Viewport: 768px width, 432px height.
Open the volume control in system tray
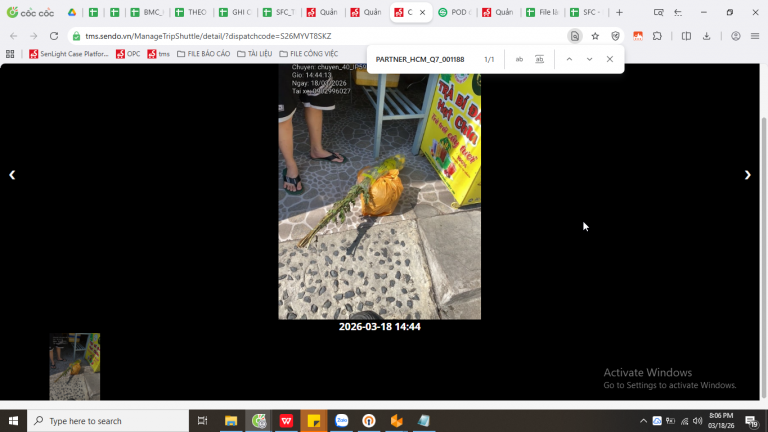(698, 421)
